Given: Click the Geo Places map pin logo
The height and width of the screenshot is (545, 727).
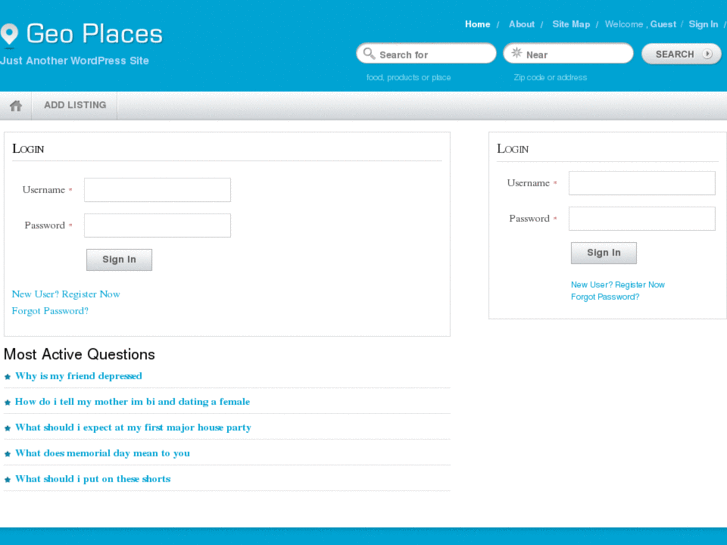Looking at the screenshot, I should coord(10,35).
